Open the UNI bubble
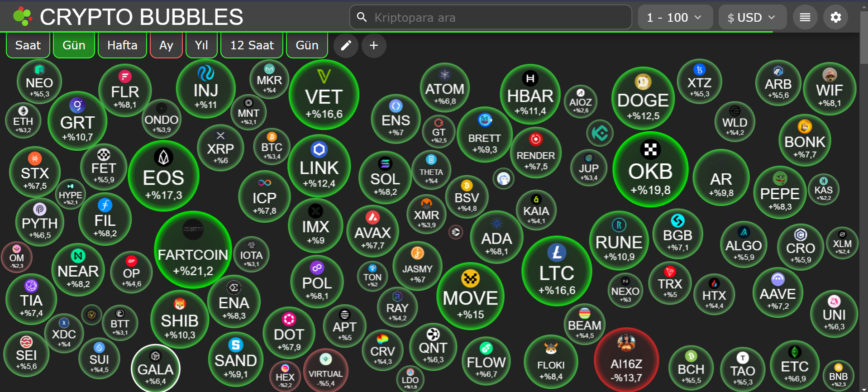The height and width of the screenshot is (392, 868). coord(834,314)
